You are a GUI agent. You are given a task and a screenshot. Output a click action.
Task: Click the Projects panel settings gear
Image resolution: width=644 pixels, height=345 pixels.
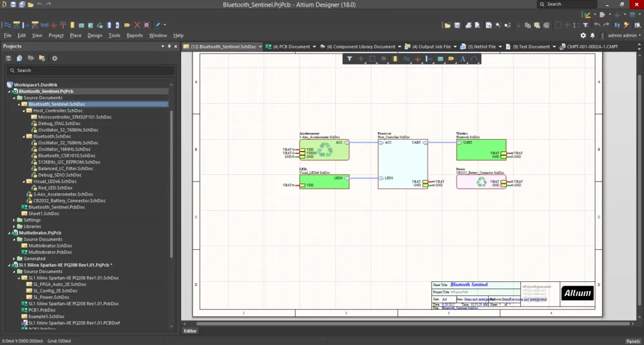[54, 59]
